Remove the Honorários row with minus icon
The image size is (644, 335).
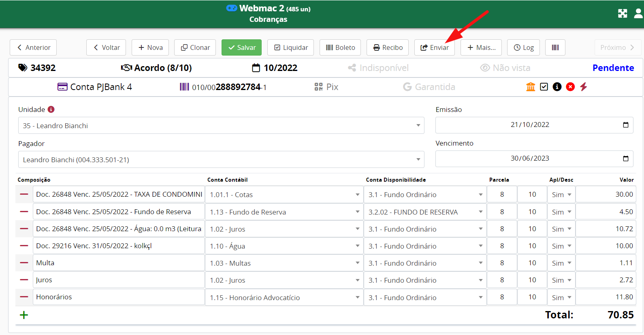coord(24,297)
